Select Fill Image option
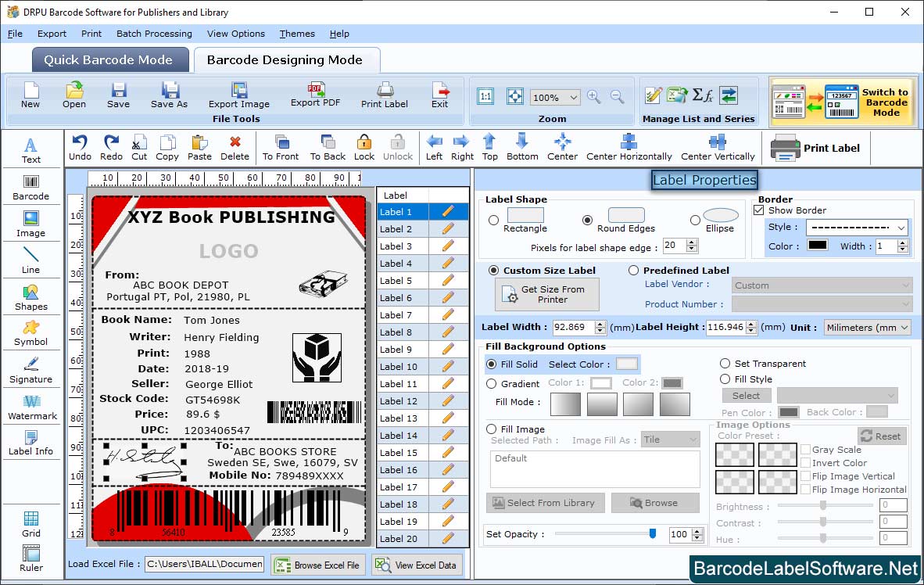Screen dimensions: 924x585 [492, 429]
